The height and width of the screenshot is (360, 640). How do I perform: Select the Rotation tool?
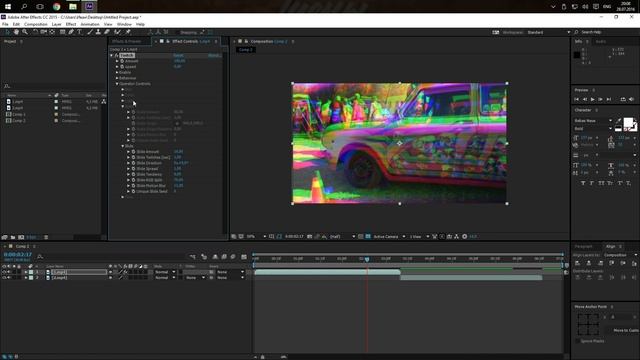point(35,32)
